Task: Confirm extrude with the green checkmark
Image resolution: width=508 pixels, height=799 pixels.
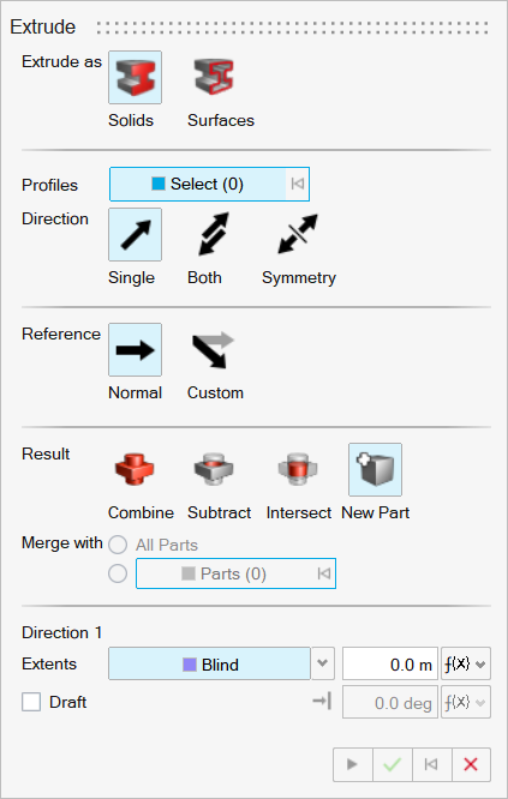Action: tap(392, 764)
